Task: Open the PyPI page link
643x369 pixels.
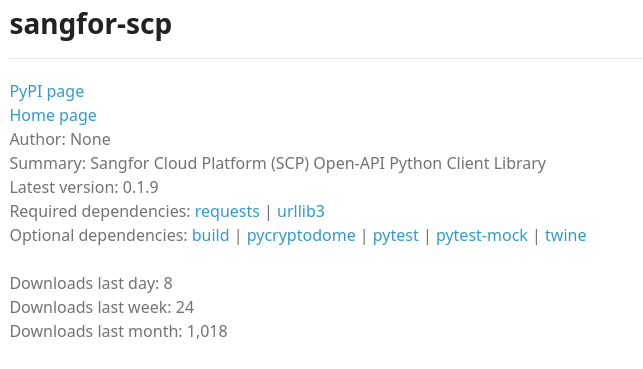Action: pos(47,91)
